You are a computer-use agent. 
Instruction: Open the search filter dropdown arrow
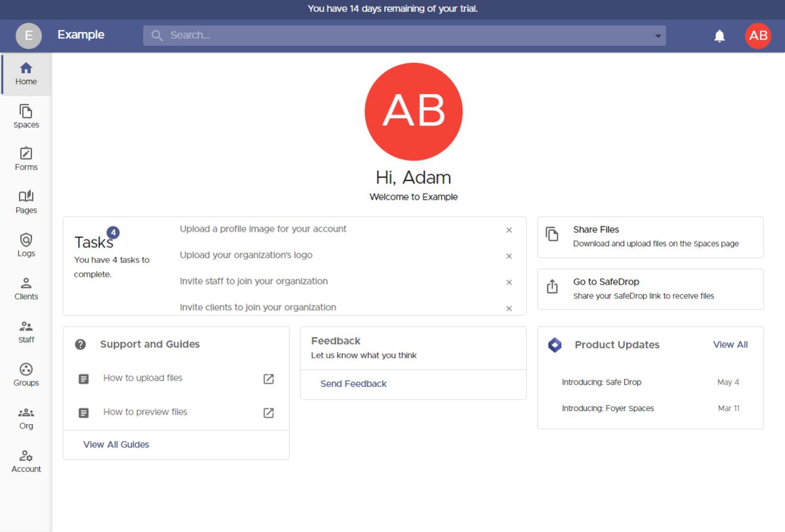click(658, 35)
